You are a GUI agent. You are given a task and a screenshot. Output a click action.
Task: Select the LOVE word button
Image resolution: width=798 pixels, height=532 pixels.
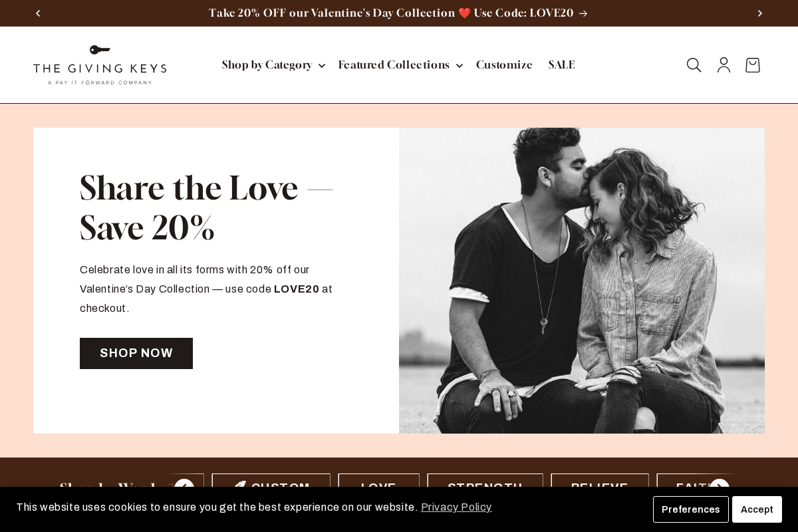pos(378,487)
